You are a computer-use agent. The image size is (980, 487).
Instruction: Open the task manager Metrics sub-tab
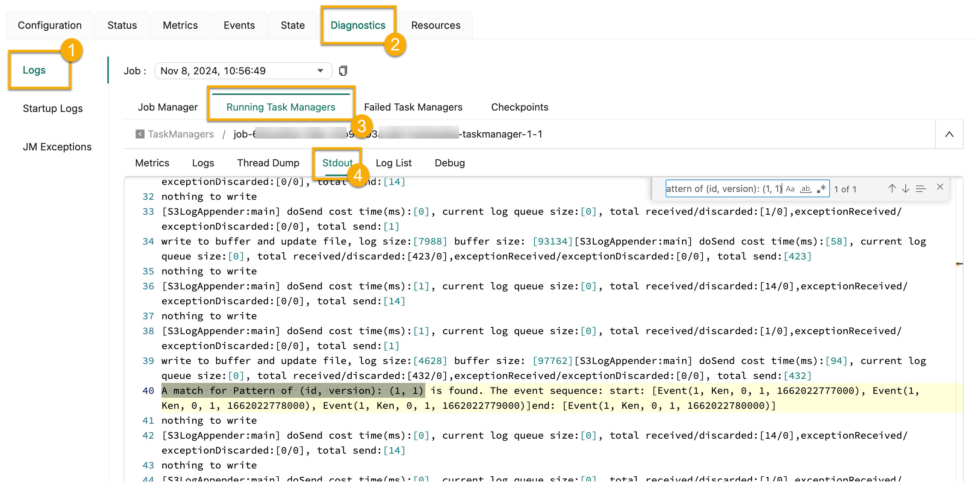coord(152,163)
